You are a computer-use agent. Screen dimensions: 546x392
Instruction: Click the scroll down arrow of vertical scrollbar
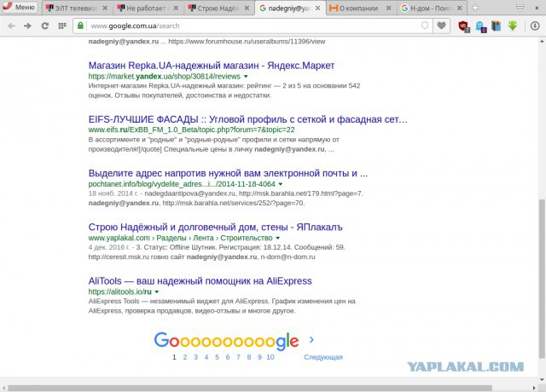542,379
